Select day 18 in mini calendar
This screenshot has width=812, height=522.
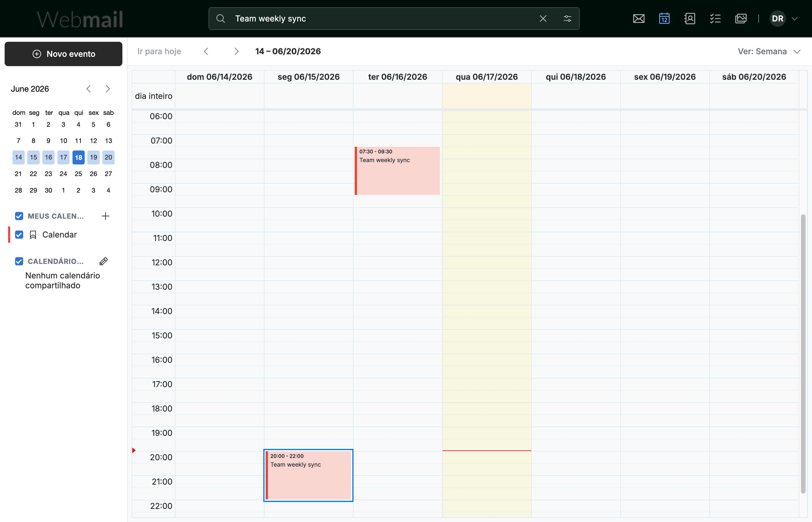[x=78, y=157]
